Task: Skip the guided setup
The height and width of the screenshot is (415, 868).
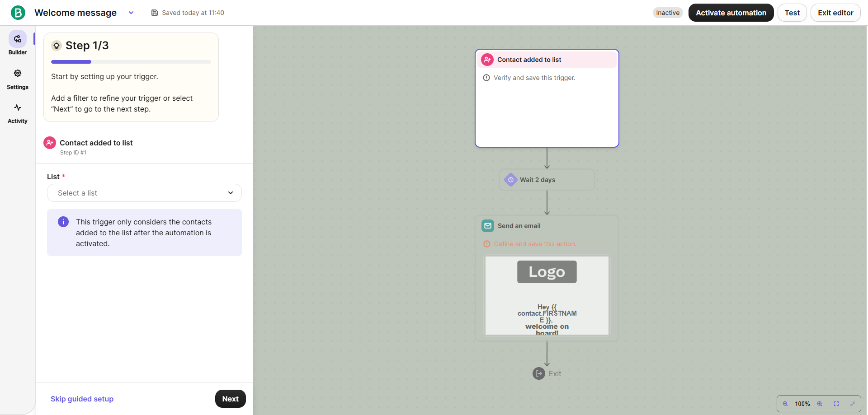Action: [82, 399]
